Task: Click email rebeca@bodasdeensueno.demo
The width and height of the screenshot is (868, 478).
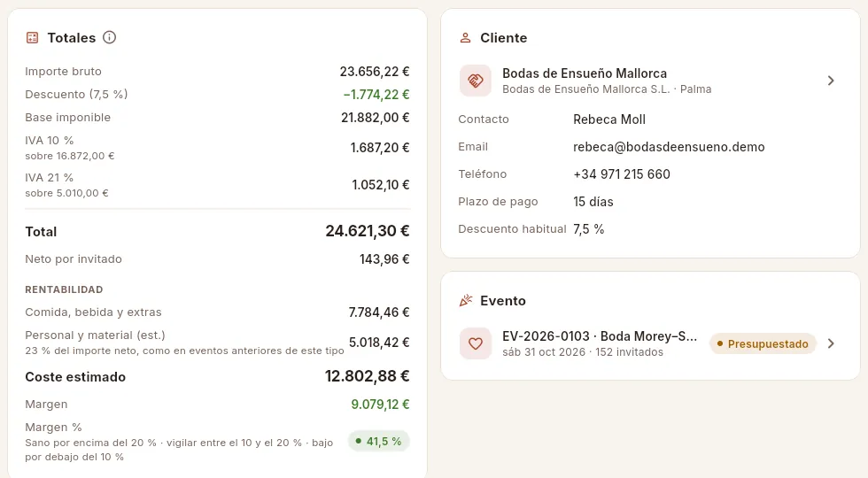Action: pos(669,147)
